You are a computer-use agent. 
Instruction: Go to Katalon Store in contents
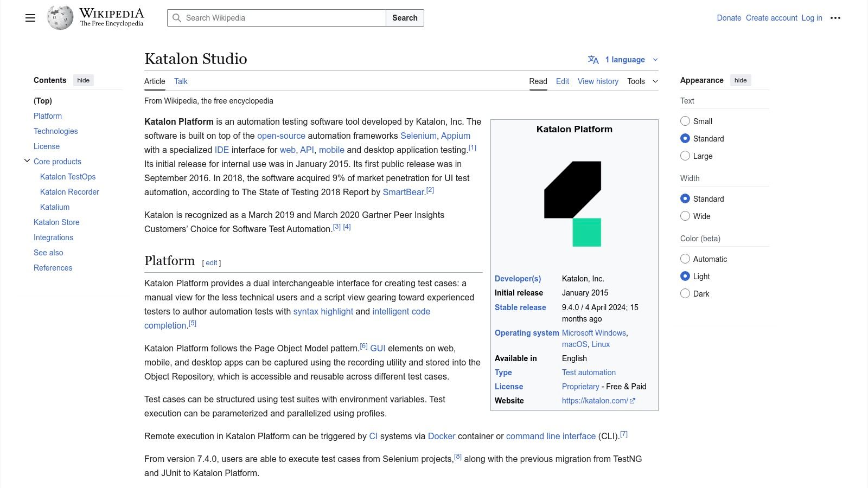[56, 222]
